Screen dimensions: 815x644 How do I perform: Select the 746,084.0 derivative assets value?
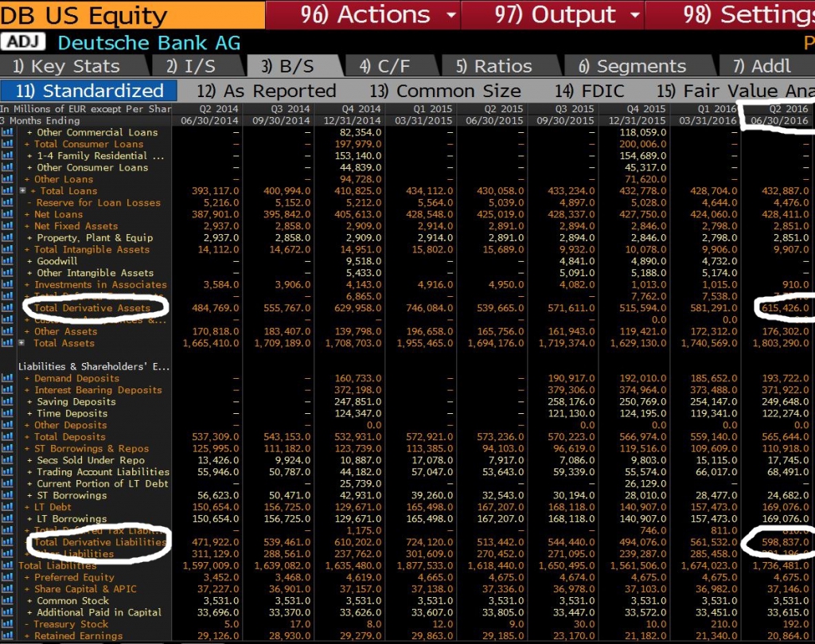tap(429, 308)
